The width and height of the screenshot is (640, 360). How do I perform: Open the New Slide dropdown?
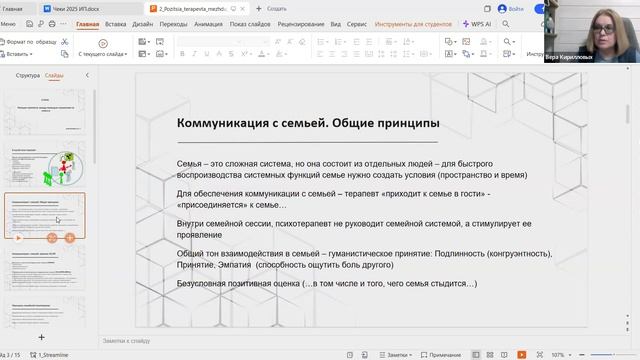(144, 42)
